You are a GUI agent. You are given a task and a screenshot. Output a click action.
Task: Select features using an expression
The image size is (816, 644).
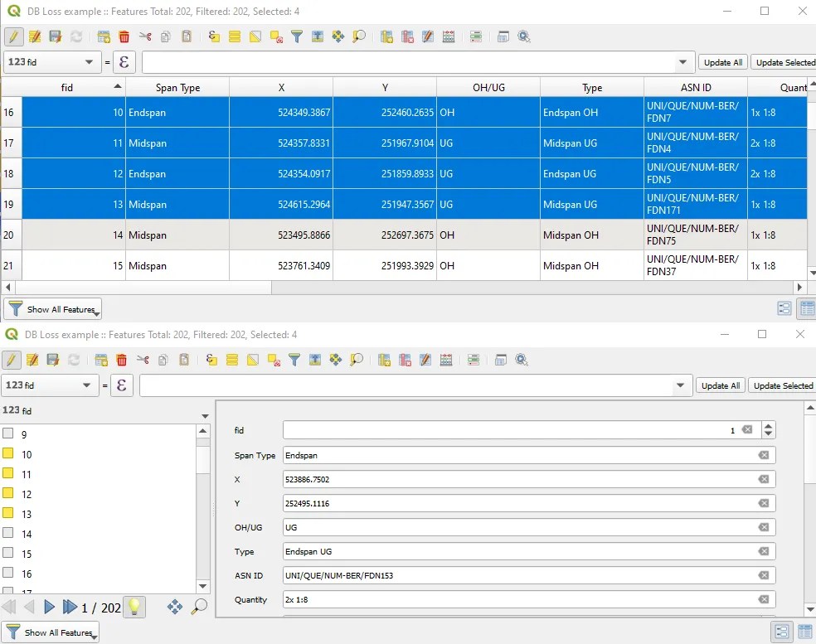pos(212,36)
